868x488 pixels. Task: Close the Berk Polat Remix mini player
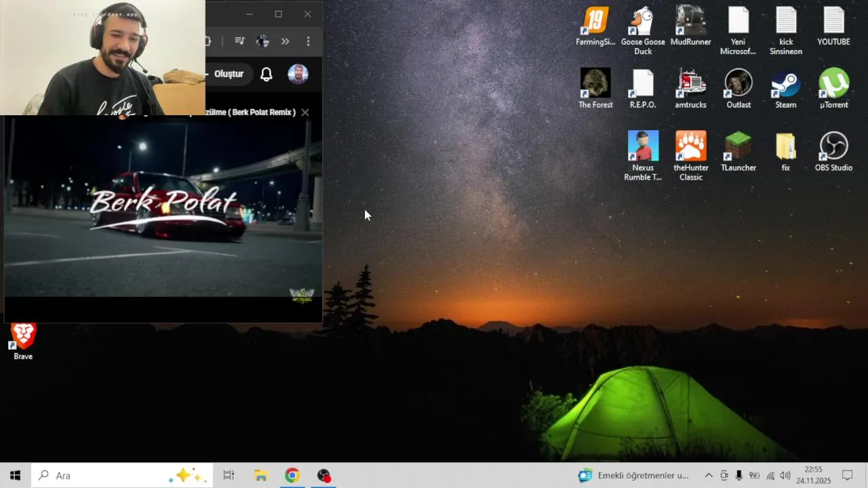(305, 113)
